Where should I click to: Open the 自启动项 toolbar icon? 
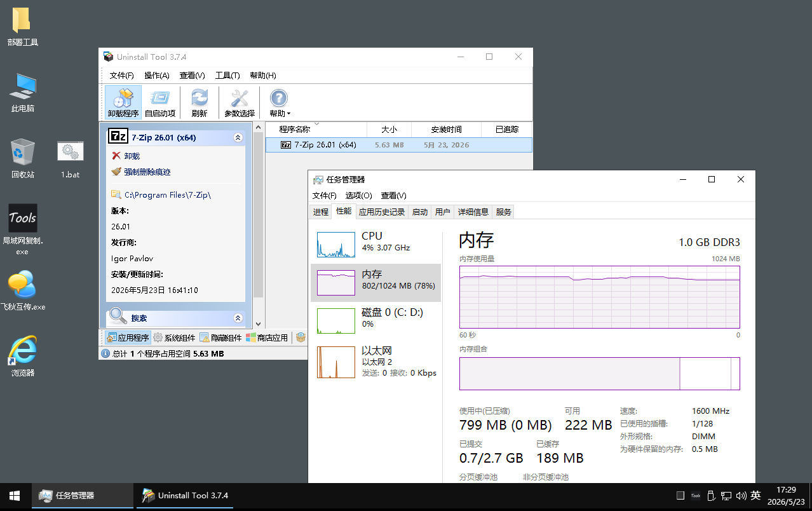(x=159, y=102)
